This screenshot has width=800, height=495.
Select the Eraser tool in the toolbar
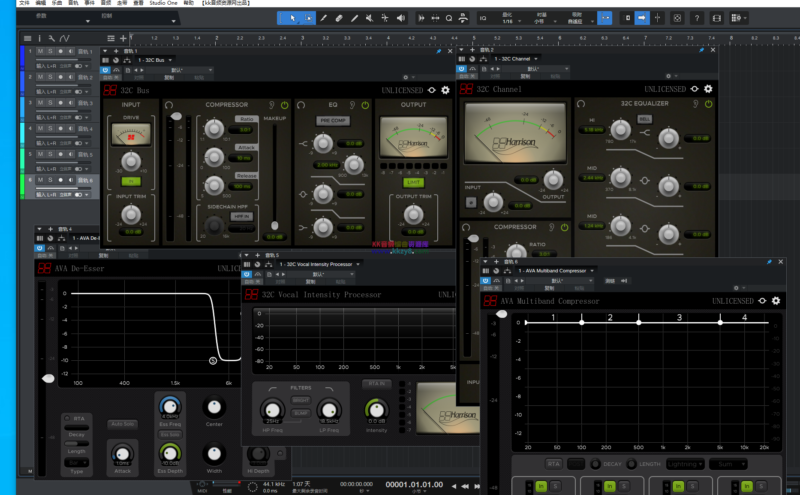click(x=339, y=18)
